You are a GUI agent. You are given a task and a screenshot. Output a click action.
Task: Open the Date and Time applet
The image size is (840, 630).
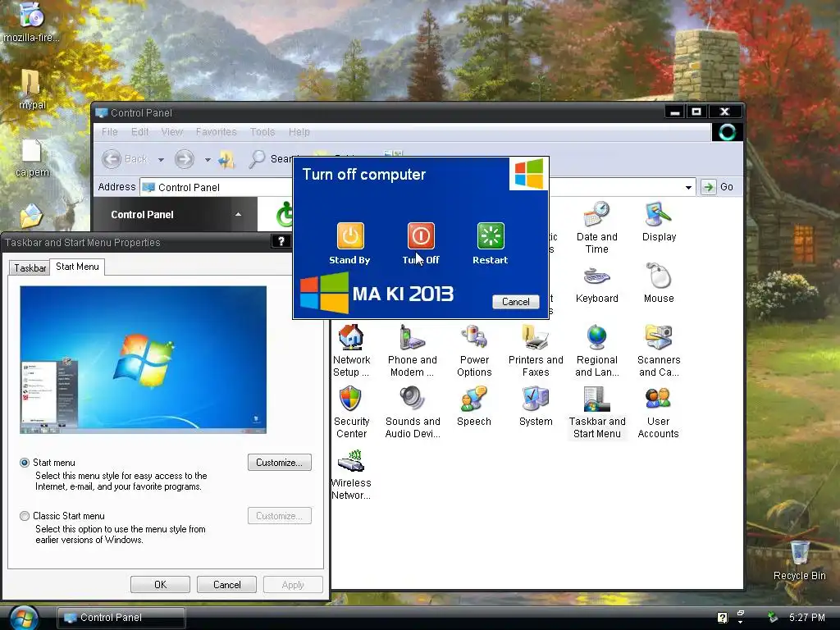coord(597,228)
